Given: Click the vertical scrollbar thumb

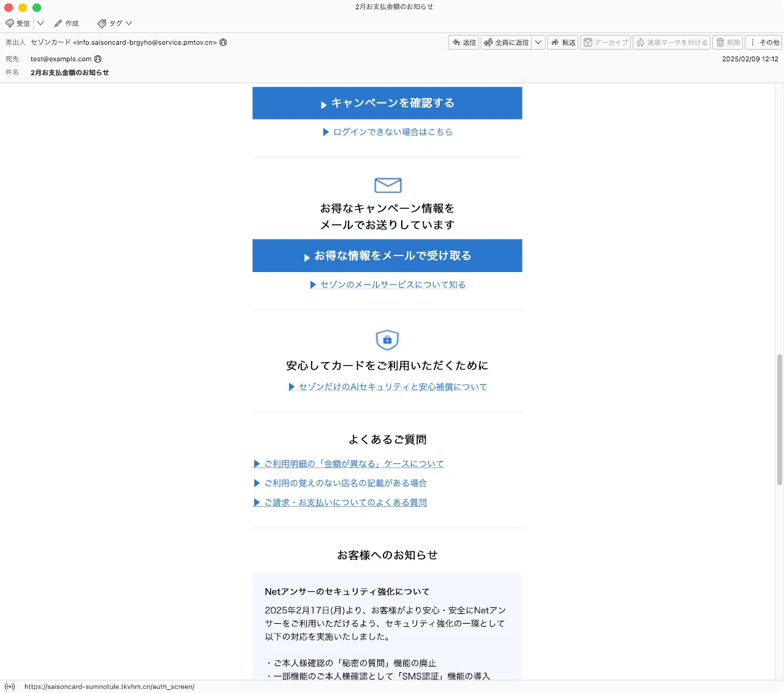Looking at the screenshot, I should click(780, 419).
